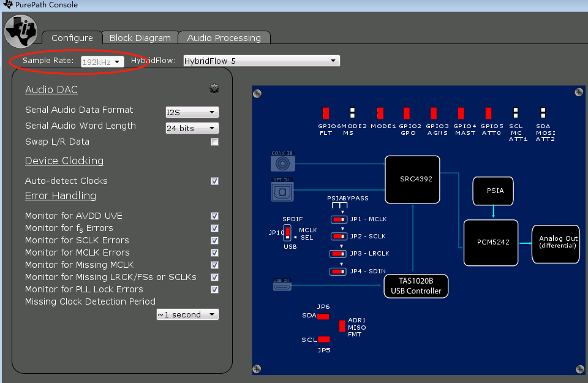Click the SDA MOSI ATT2 jumper

[543, 113]
